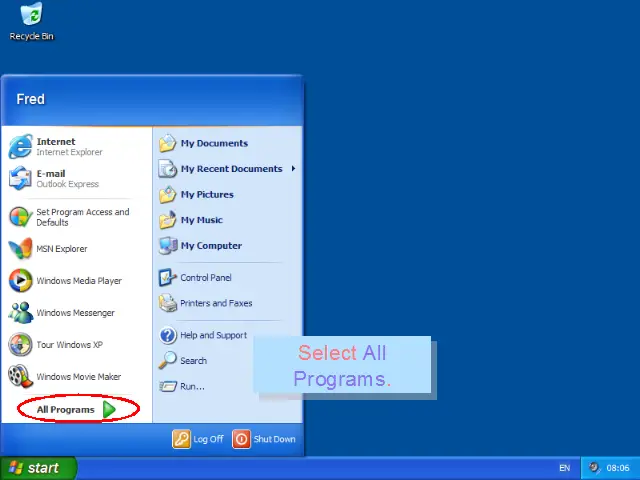Open Windows Movie Maker menu entry

coord(78,377)
